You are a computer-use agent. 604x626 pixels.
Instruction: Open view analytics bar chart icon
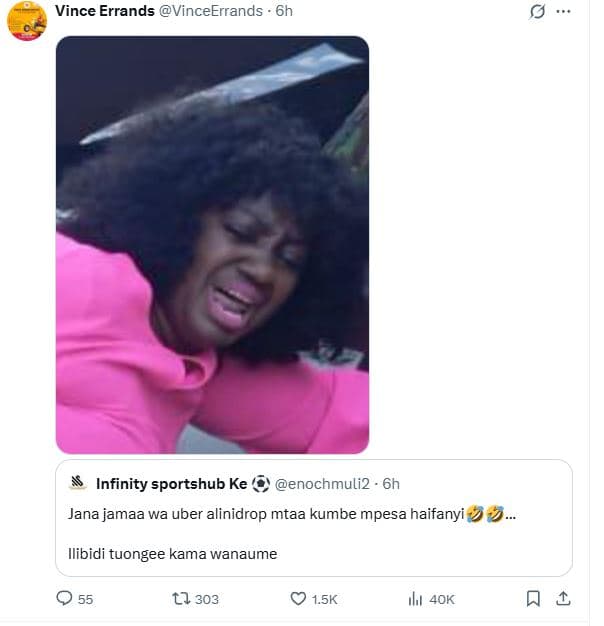coord(415,598)
